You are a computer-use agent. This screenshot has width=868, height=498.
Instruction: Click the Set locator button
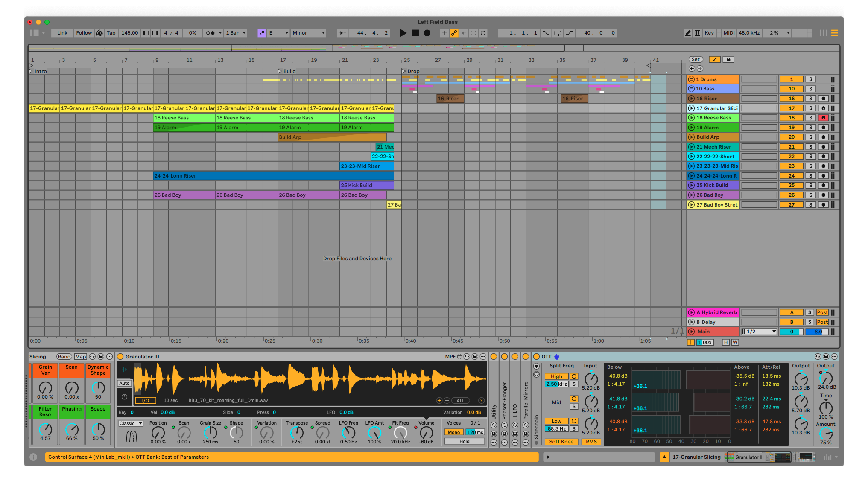[696, 59]
